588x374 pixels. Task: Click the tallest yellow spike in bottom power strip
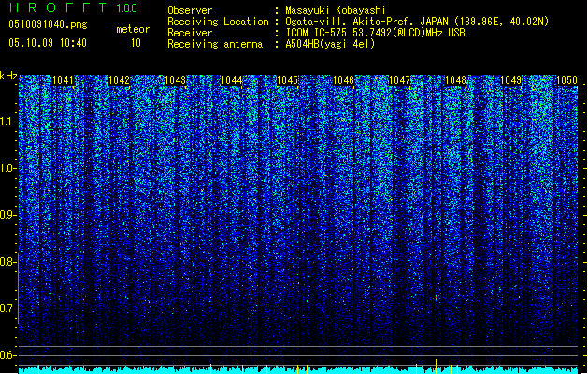(x=437, y=367)
